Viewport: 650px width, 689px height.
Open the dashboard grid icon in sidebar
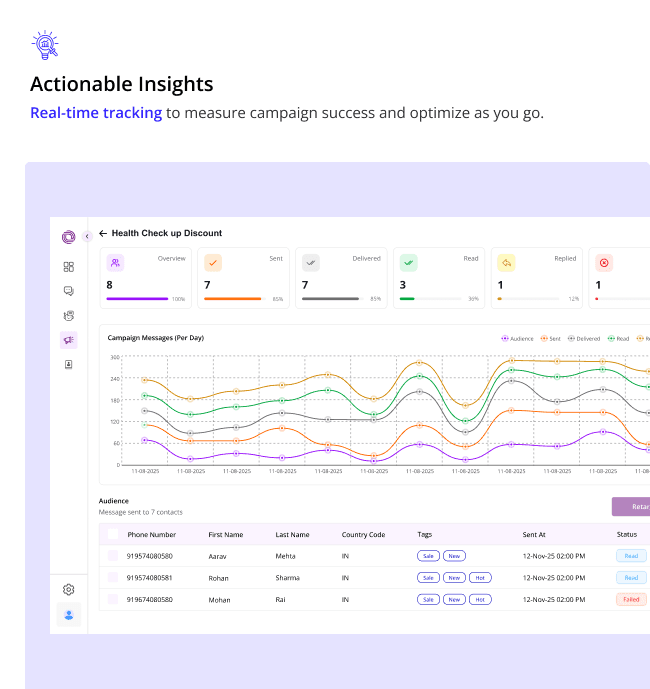coord(69,267)
